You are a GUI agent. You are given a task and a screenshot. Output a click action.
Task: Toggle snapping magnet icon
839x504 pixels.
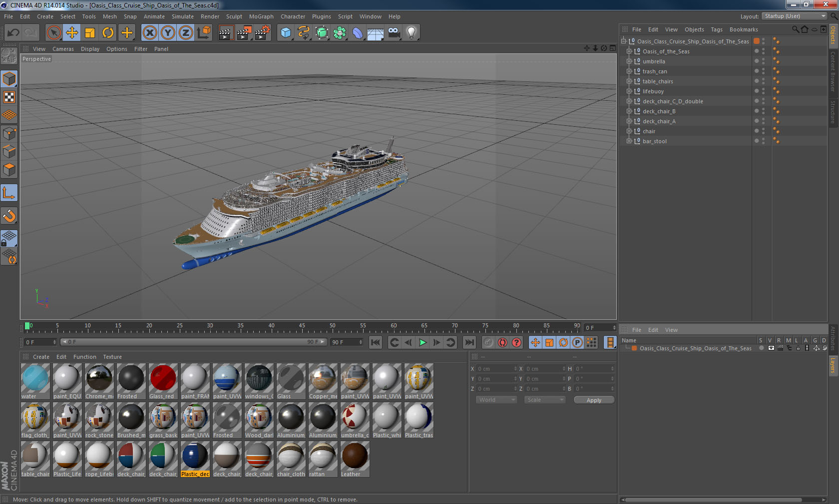pos(9,216)
